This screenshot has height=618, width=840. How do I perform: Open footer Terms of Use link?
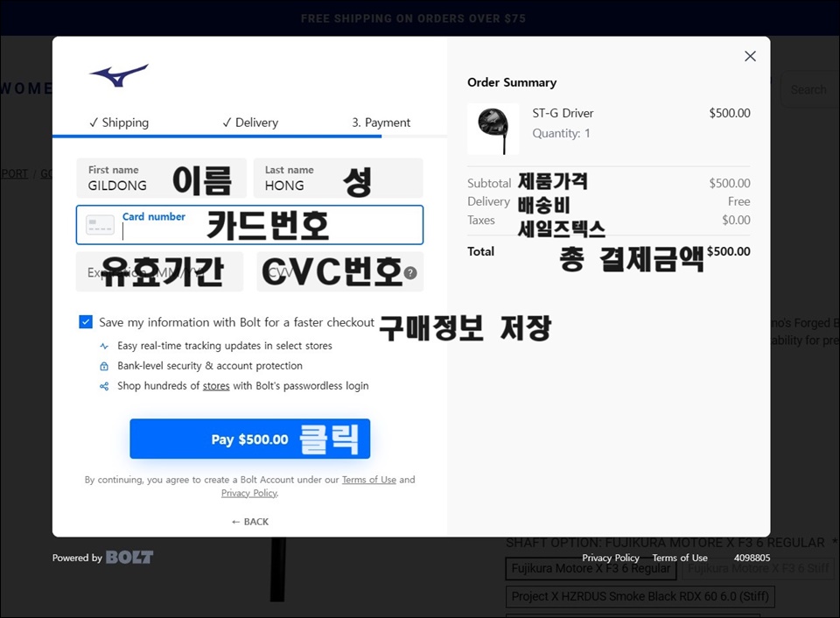[x=680, y=558]
